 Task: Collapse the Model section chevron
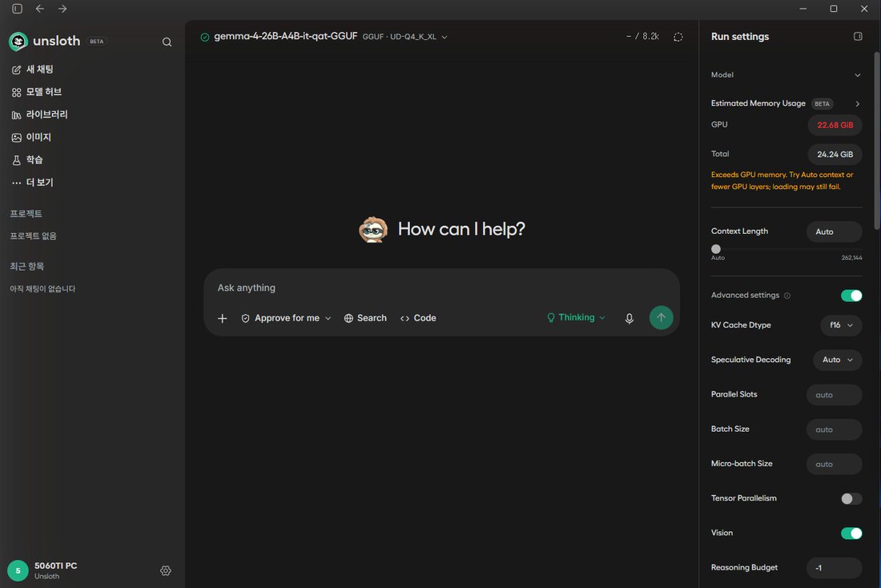tap(858, 75)
